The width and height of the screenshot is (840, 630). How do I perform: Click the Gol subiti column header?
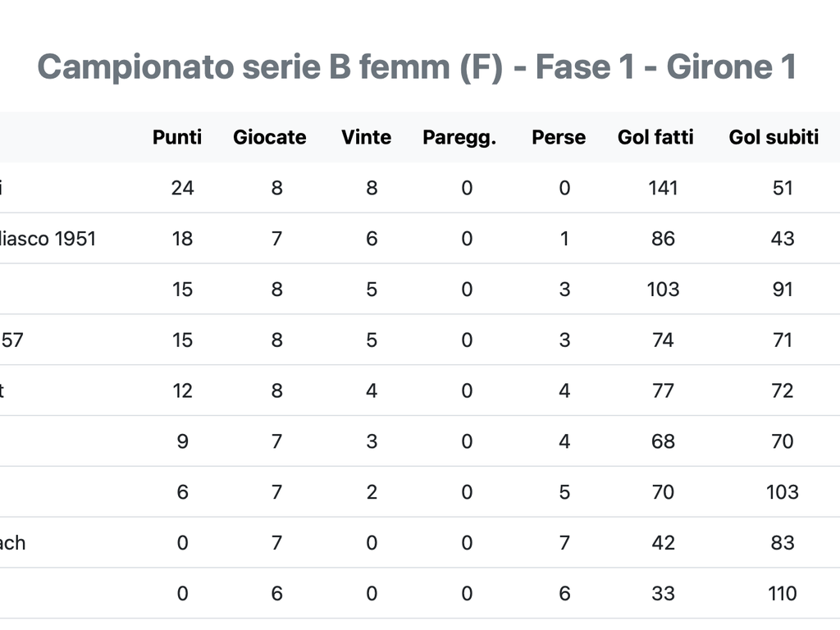pyautogui.click(x=774, y=137)
